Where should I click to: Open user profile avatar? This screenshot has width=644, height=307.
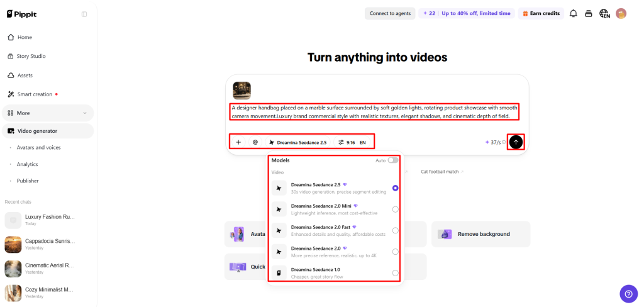point(621,14)
